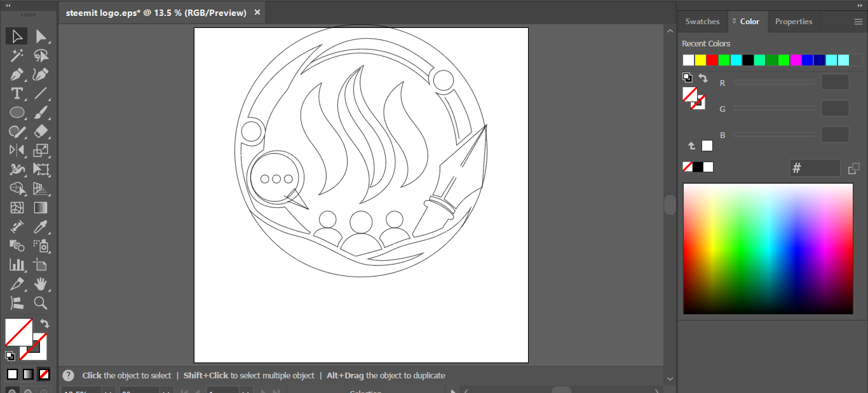Activate the Scale tool
Viewport: 868px width, 393px height.
(41, 151)
